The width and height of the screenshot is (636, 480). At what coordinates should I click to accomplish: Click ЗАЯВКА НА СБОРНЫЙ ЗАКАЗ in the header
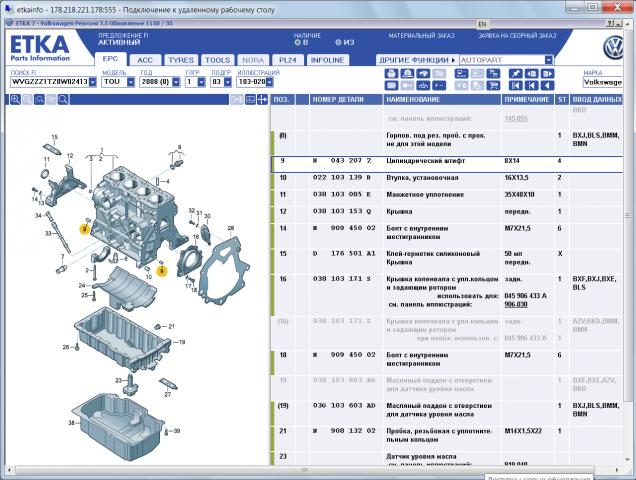[517, 36]
